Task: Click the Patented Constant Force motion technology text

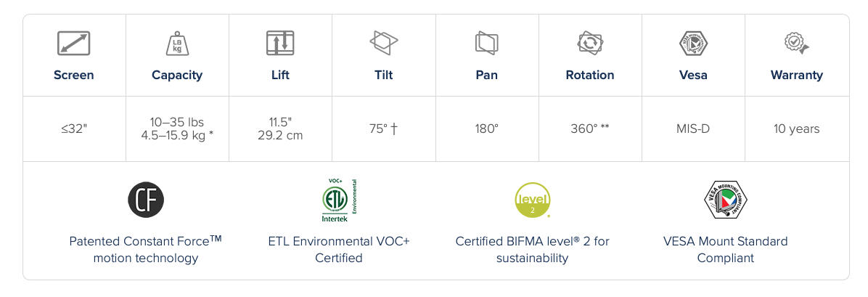Action: point(146,249)
